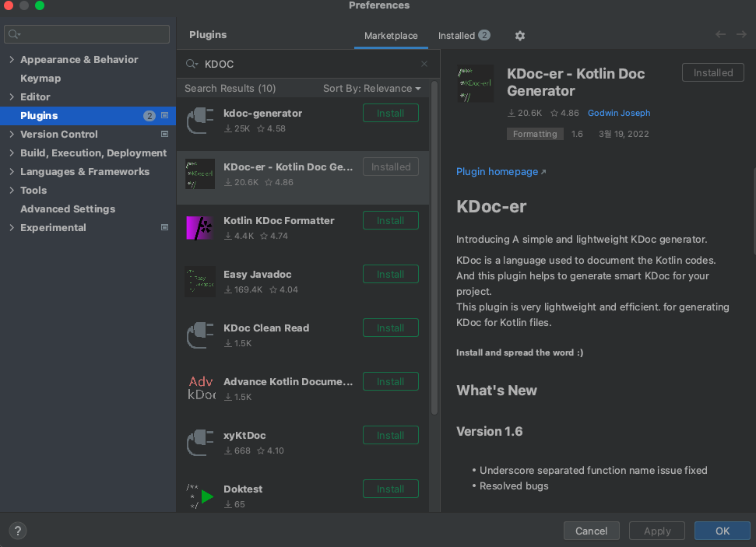Viewport: 756px width, 547px height.
Task: Click the settings search magnifier icon
Action: (x=15, y=34)
